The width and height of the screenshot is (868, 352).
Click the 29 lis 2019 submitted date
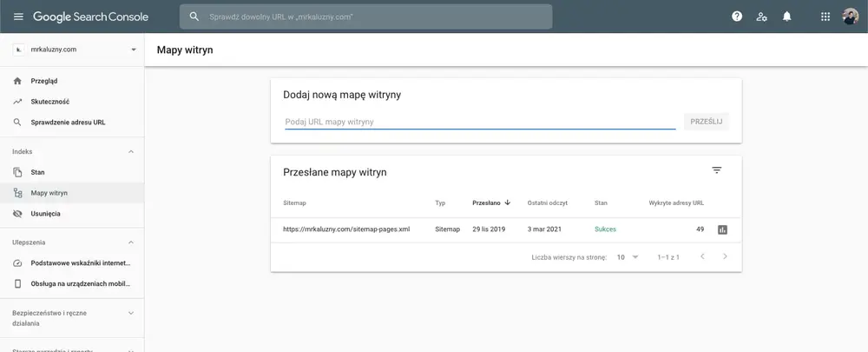point(489,229)
